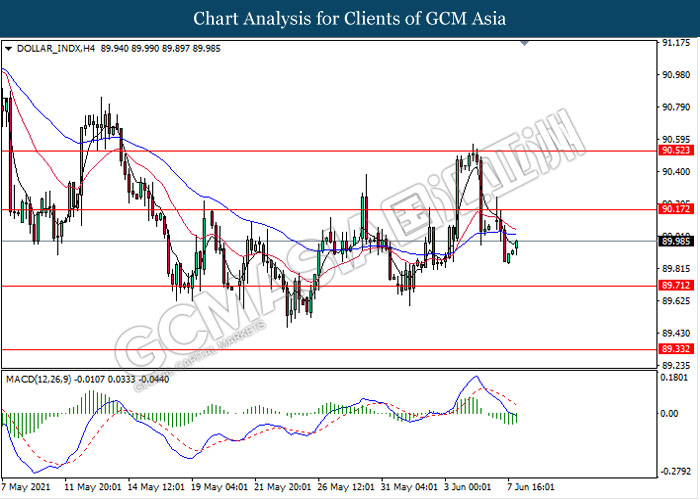Click the chart shift triangle marker
This screenshot has width=700, height=500.
point(525,43)
